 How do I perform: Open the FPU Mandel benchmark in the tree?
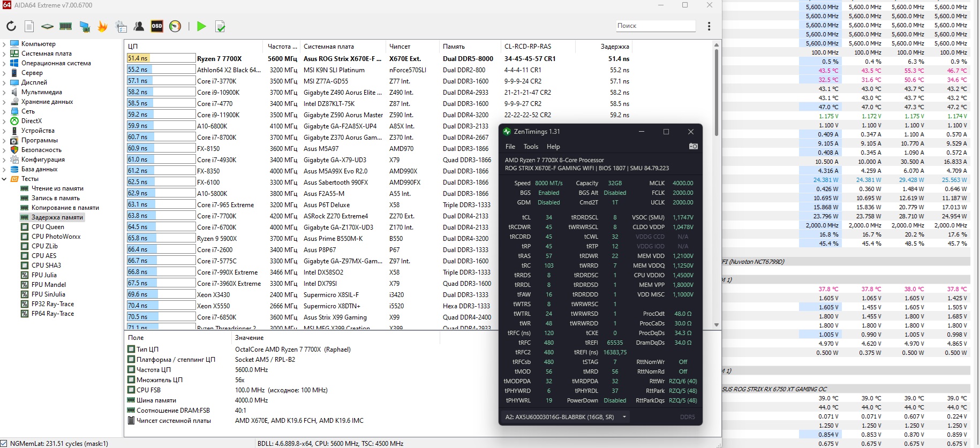pos(49,285)
